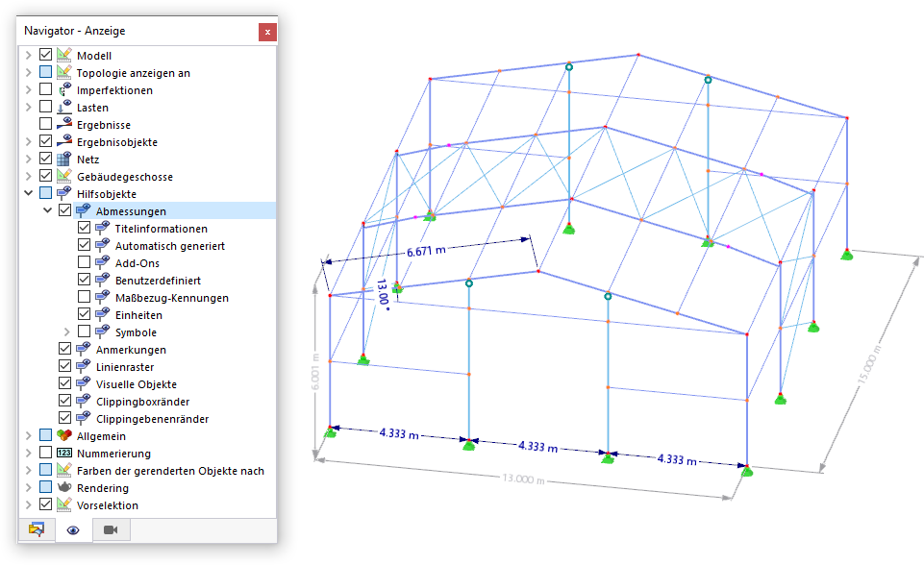Expand the Lasten tree node

[x=28, y=108]
